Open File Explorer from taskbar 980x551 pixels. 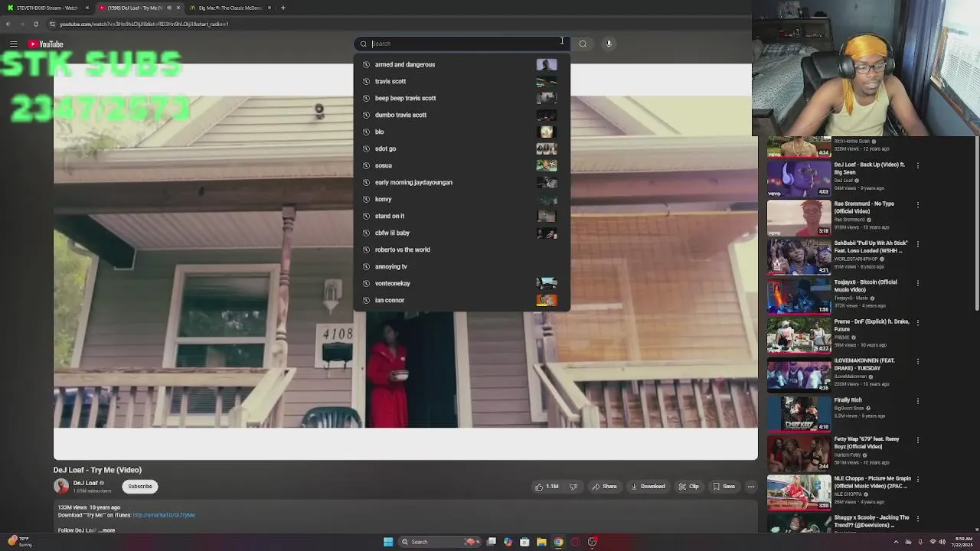coord(541,542)
